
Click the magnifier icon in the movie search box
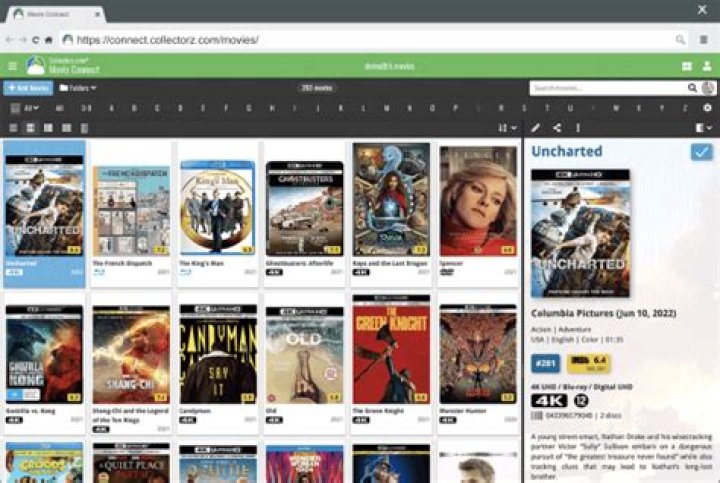point(692,88)
